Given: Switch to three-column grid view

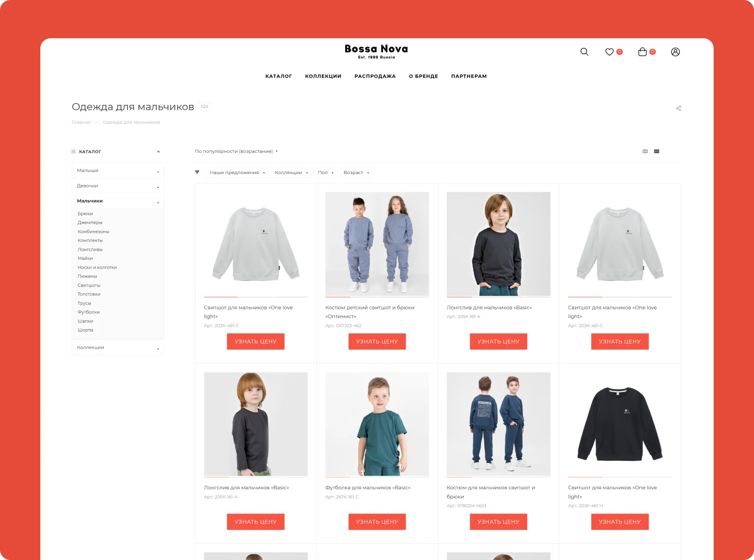Looking at the screenshot, I should (645, 151).
